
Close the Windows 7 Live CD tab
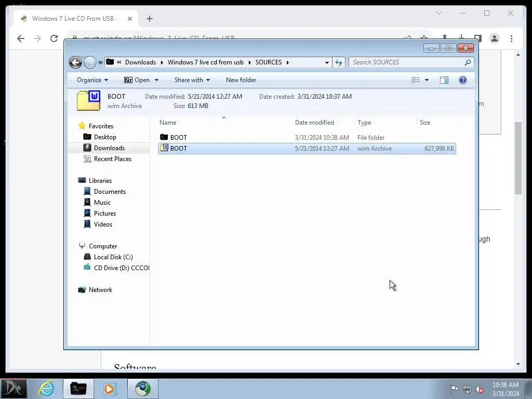pyautogui.click(x=129, y=19)
